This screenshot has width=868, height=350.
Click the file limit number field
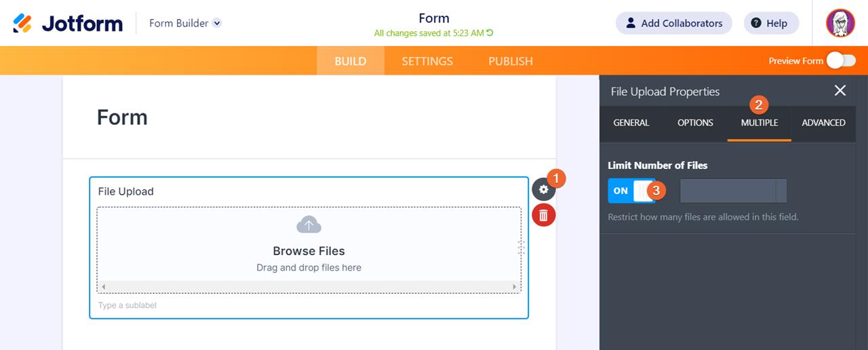tap(728, 191)
